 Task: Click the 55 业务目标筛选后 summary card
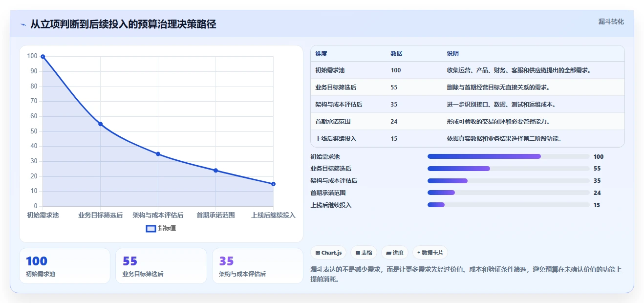(161, 266)
